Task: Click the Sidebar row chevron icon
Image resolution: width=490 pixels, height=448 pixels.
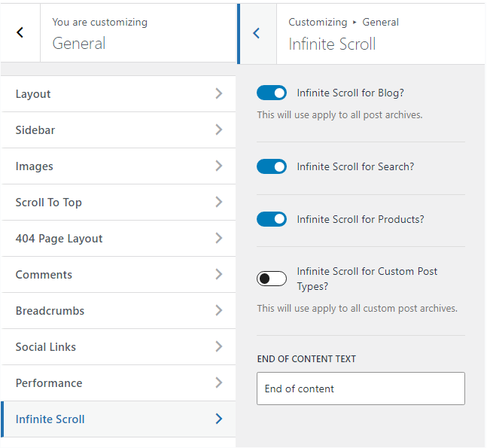Action: (x=218, y=130)
